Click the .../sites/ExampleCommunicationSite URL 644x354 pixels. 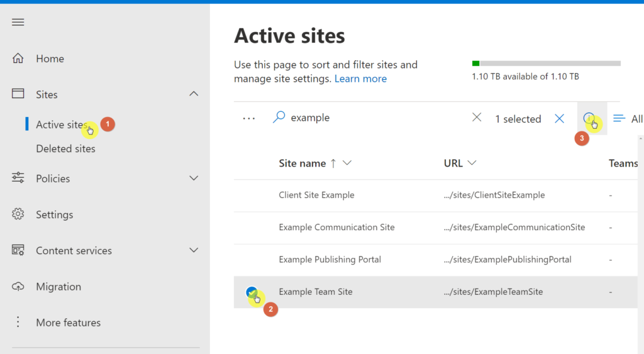514,227
